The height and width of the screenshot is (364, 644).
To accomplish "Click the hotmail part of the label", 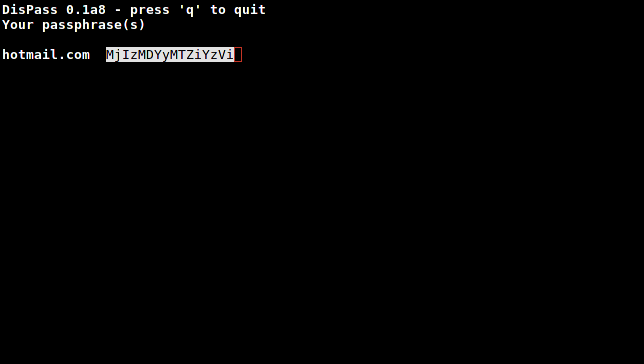I will tap(30, 55).
